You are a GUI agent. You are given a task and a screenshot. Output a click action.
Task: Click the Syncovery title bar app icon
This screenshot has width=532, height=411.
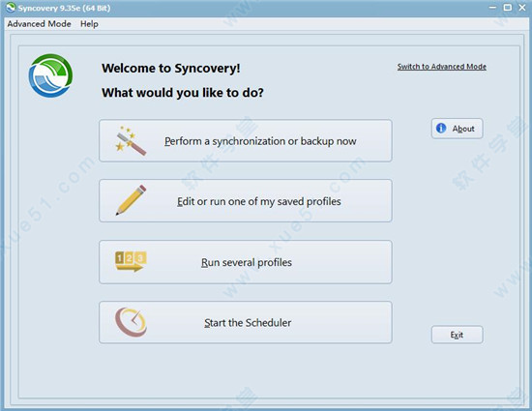(x=11, y=8)
